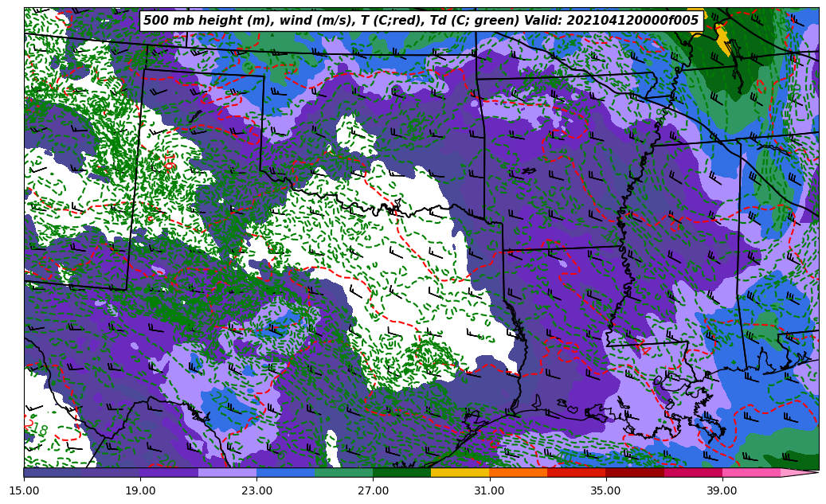Click the 35.00 colorbar tick label
The height and width of the screenshot is (504, 826).
(605, 490)
